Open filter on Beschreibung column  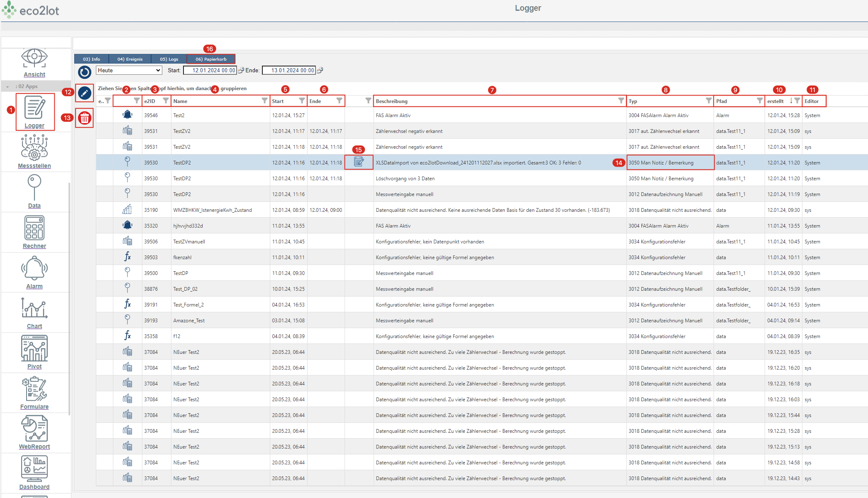621,101
